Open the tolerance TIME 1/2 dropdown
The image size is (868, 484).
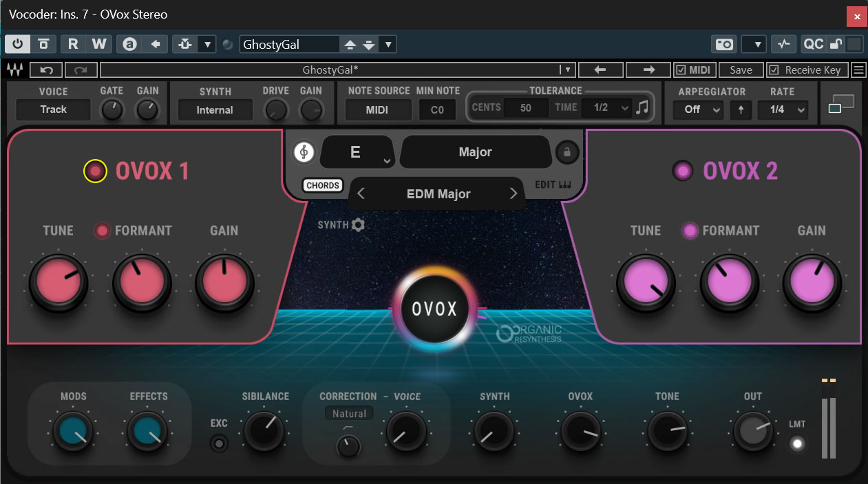point(606,108)
